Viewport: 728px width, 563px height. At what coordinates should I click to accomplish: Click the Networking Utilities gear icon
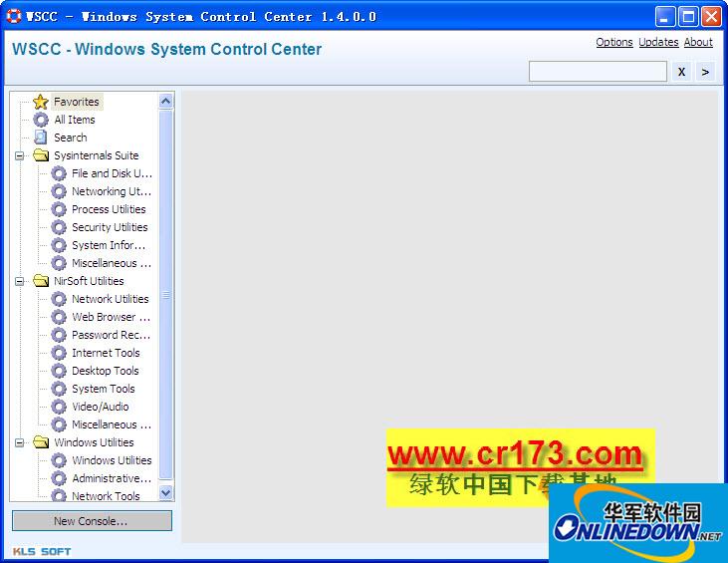coord(59,191)
